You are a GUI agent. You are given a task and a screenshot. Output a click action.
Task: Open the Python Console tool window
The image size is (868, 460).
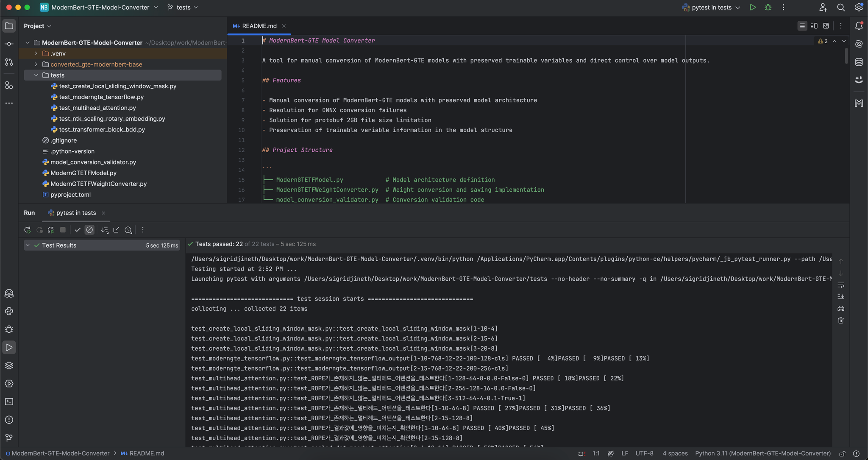click(x=9, y=311)
